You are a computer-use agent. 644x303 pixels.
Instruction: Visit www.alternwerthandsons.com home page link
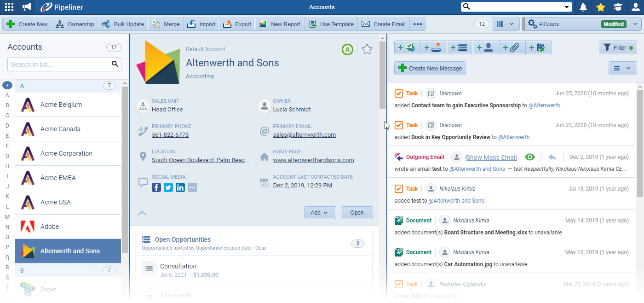[313, 160]
